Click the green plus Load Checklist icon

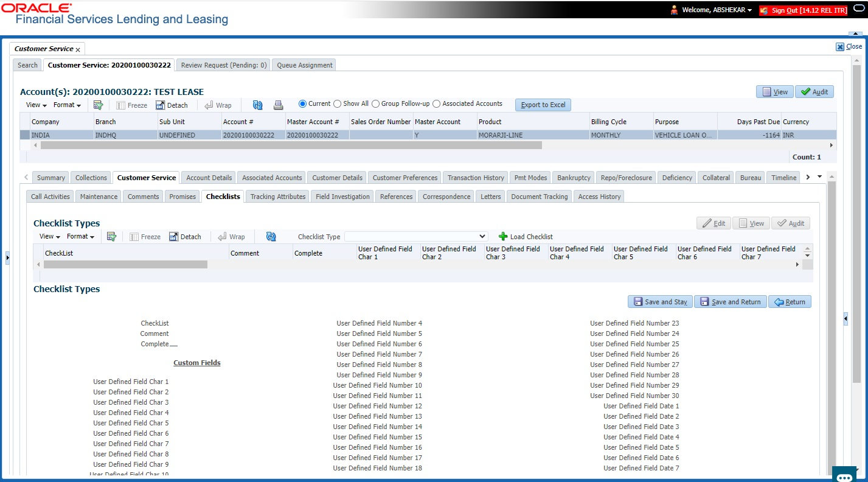(503, 237)
